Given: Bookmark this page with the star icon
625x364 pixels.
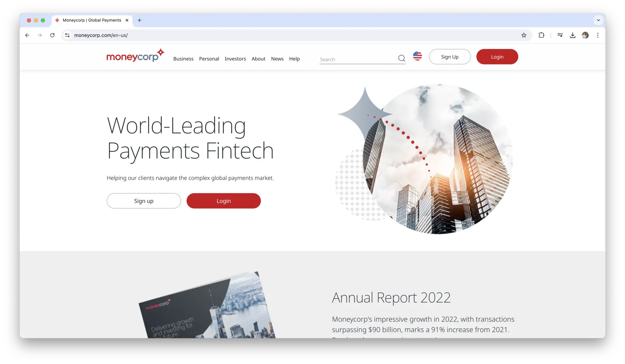Looking at the screenshot, I should [x=524, y=35].
